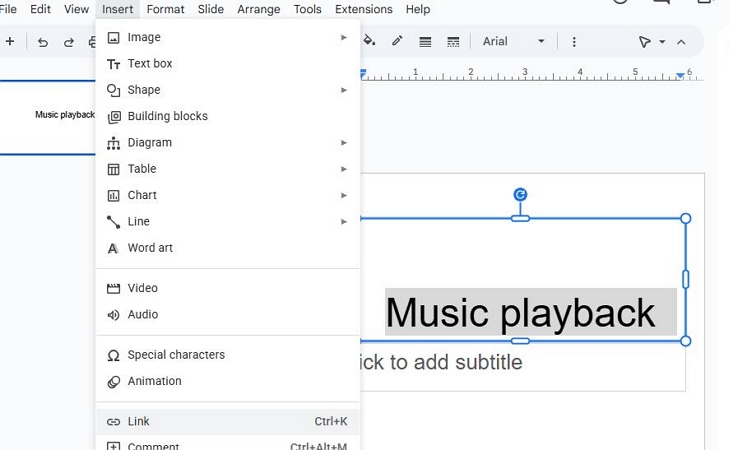
Task: Expand the Table submenu arrow
Action: 344,169
